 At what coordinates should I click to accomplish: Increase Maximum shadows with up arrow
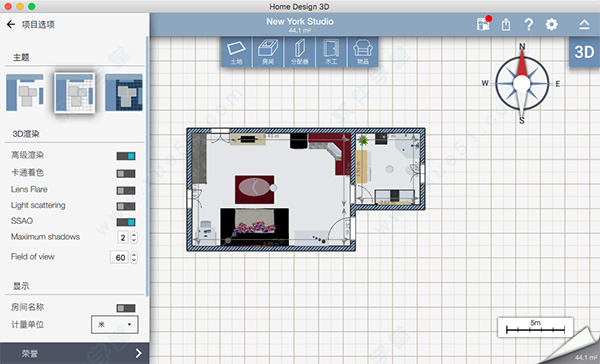pyautogui.click(x=134, y=235)
